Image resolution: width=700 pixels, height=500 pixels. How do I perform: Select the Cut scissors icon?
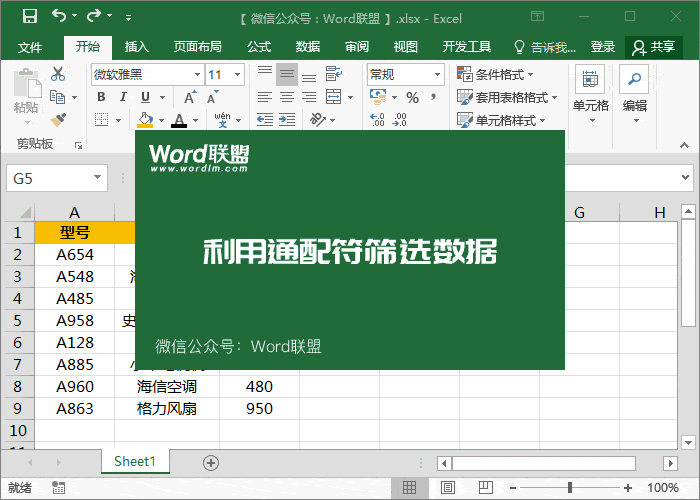coord(58,74)
